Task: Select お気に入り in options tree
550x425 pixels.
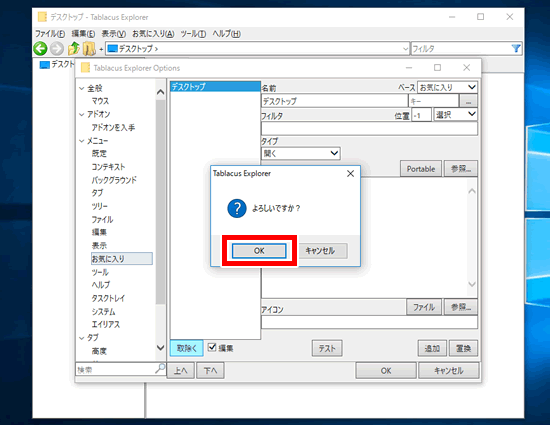Action: click(x=122, y=259)
